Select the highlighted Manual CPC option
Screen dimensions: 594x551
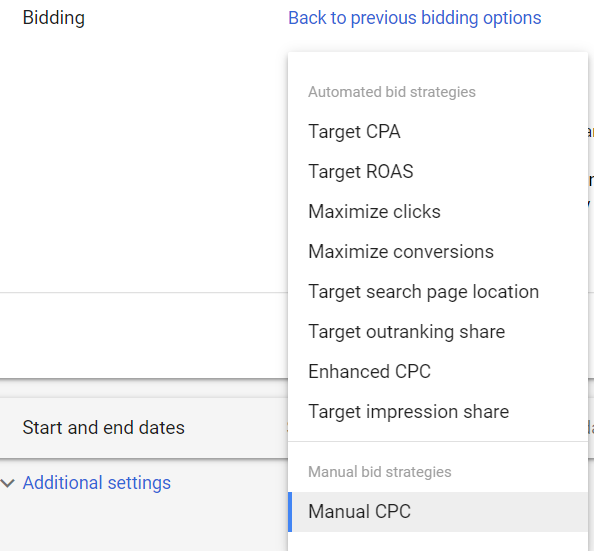(x=438, y=512)
